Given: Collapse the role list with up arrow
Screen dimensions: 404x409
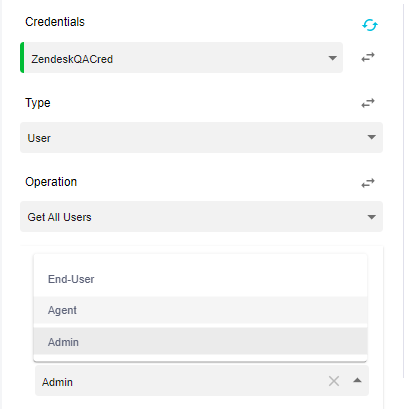Looking at the screenshot, I should coord(357,380).
